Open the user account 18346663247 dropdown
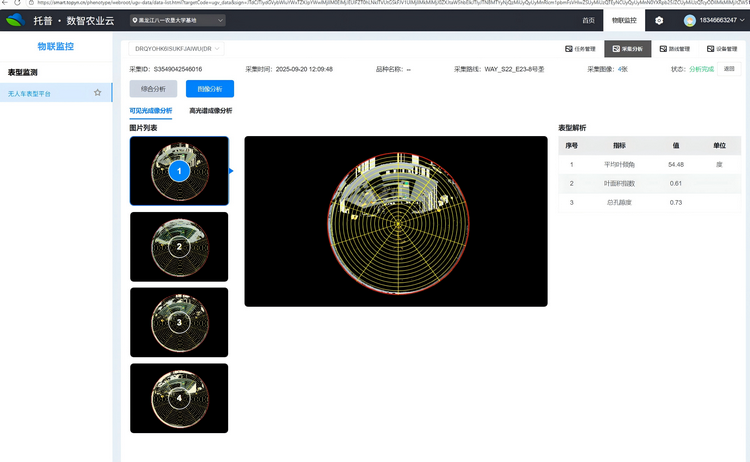This screenshot has width=750, height=462. pos(720,20)
